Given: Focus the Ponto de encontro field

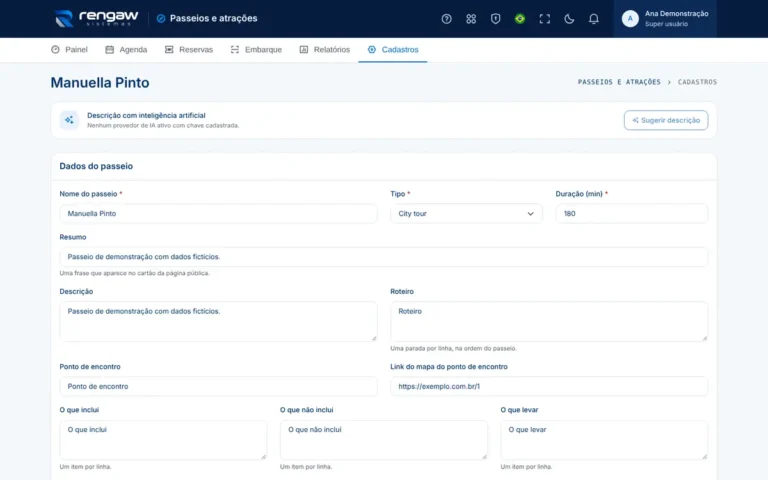Looking at the screenshot, I should point(218,386).
